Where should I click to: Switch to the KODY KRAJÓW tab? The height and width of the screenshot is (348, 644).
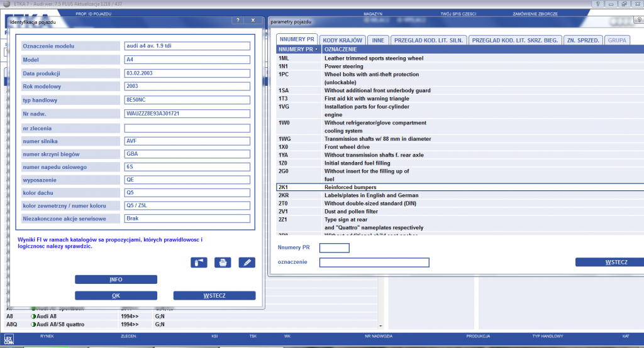pyautogui.click(x=343, y=40)
